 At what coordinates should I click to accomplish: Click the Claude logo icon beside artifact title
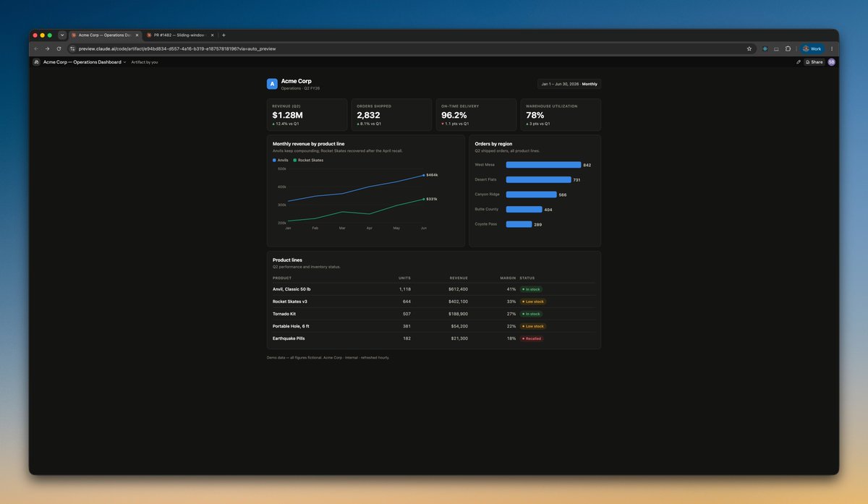tap(36, 62)
